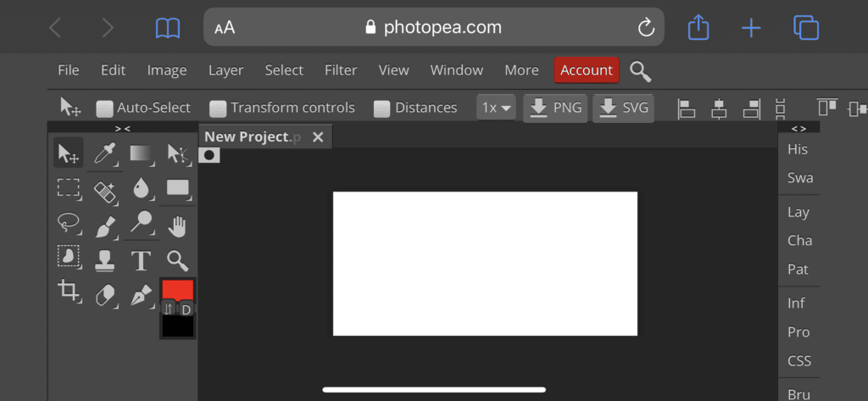Screen dimensions: 868x401
Task: Expand the CSS panel
Action: (799, 361)
